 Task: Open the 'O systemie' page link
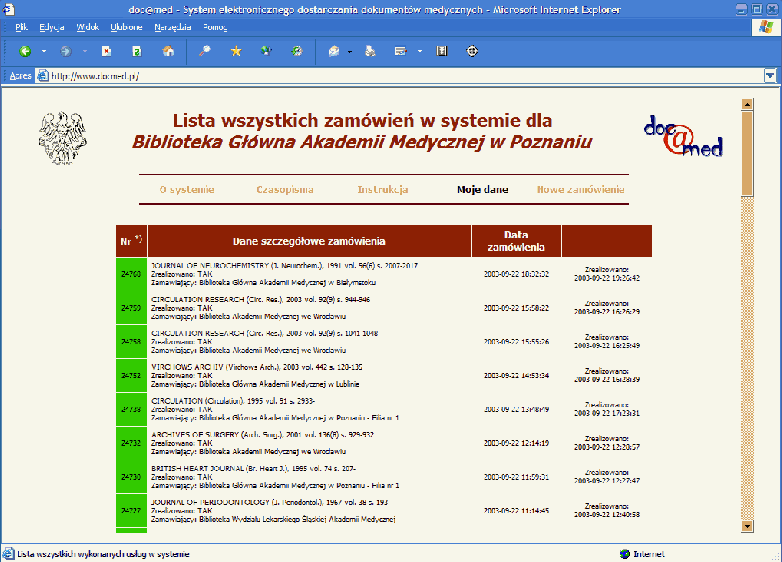tap(187, 189)
